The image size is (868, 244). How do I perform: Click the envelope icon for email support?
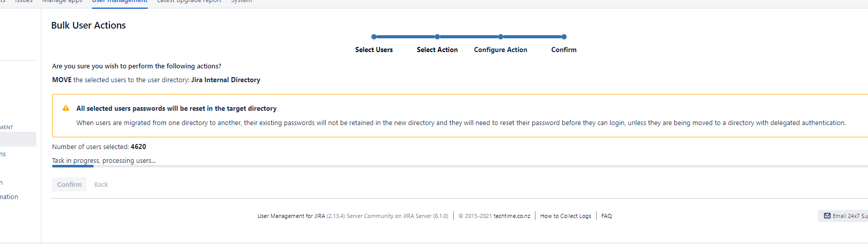(827, 216)
